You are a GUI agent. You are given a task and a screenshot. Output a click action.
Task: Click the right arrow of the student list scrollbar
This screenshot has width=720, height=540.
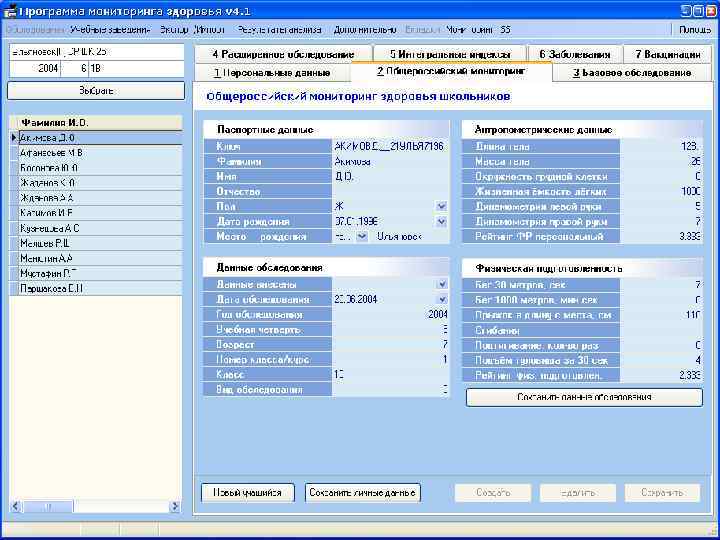[175, 506]
